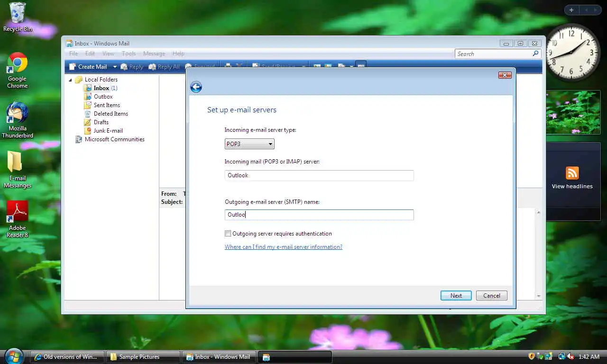This screenshot has width=607, height=364.
Task: Switch to the Sample Pictures taskbar item
Action: tap(142, 357)
